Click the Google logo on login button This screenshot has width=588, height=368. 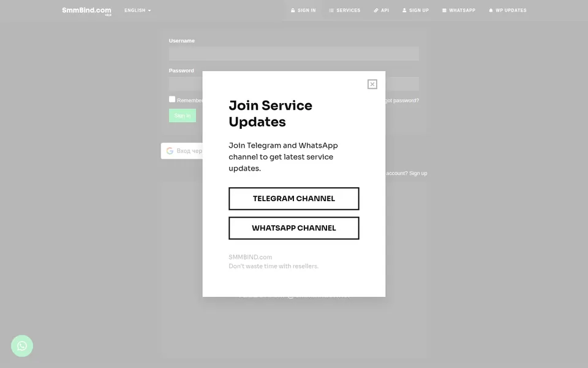pyautogui.click(x=170, y=151)
